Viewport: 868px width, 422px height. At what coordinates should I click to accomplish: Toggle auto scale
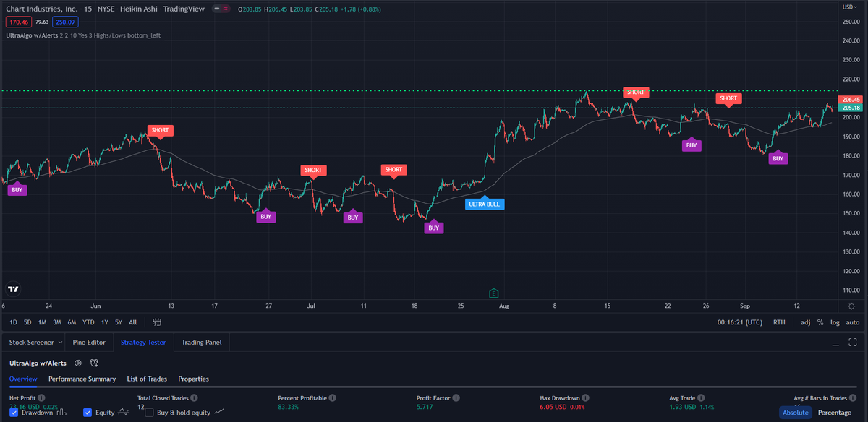852,322
